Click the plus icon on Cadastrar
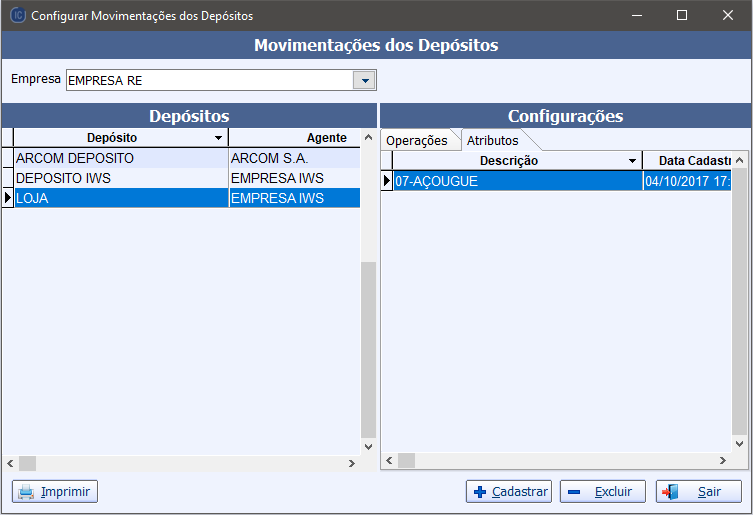 pyautogui.click(x=480, y=492)
